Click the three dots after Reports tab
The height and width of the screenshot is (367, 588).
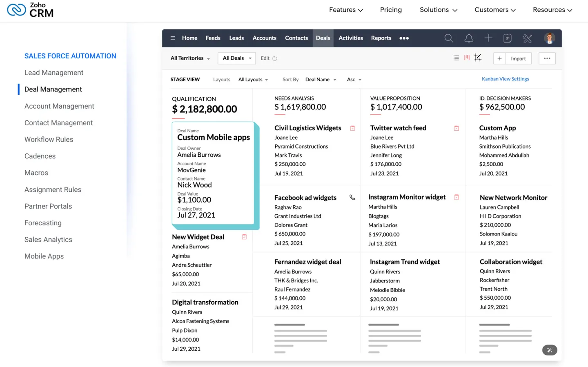tap(404, 38)
